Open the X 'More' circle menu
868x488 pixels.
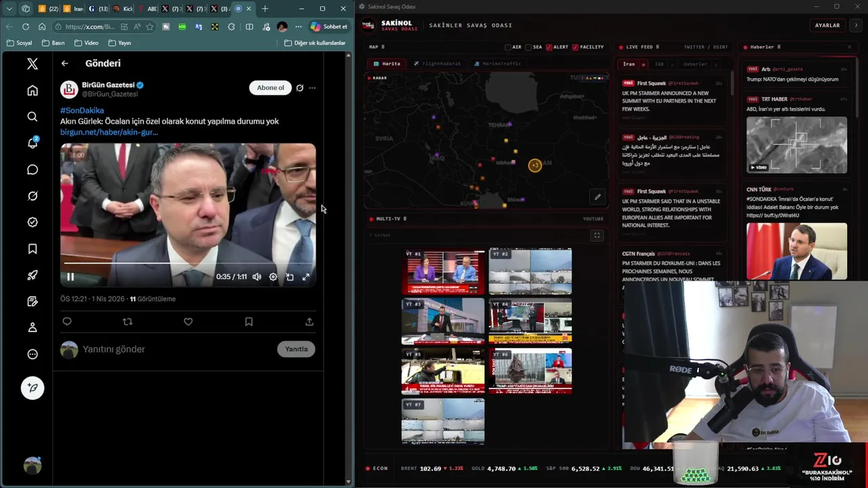click(33, 354)
